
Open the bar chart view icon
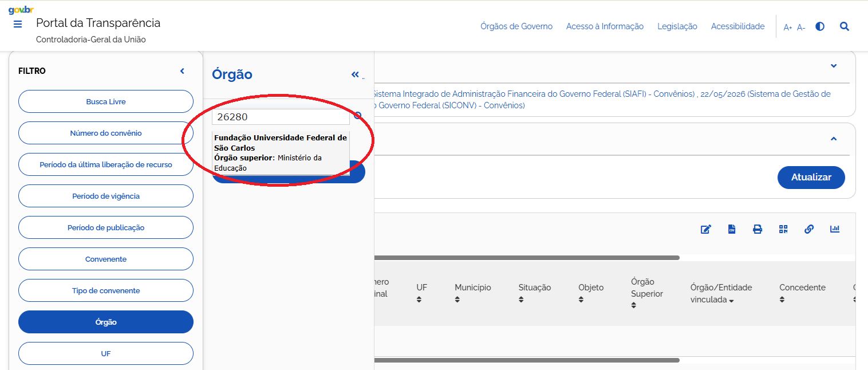(835, 229)
